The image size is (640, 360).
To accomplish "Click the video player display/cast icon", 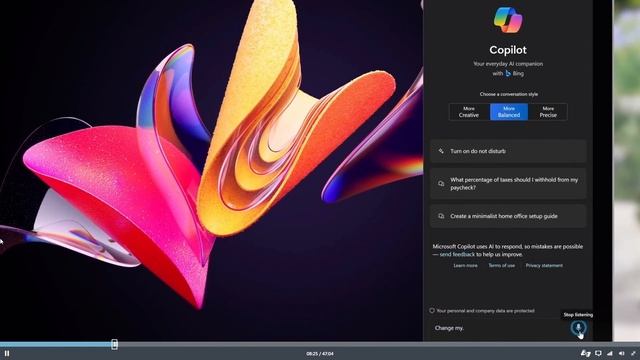I will [598, 353].
